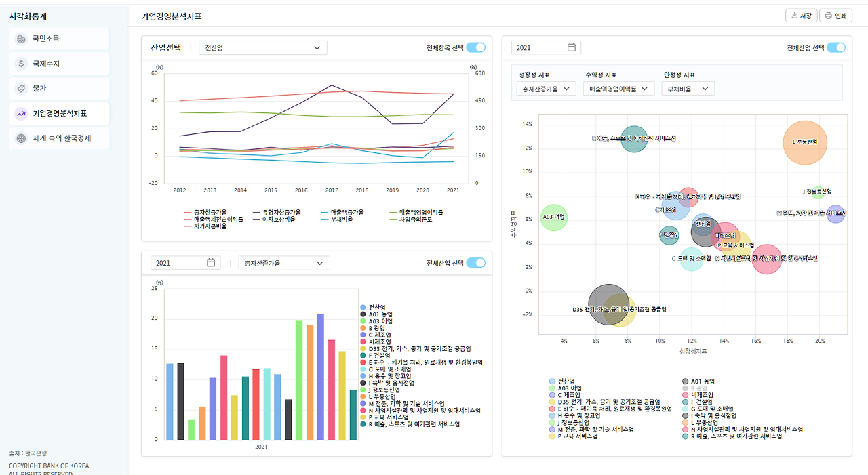Screen dimensions: 868x475
Task: Click P 교육 서비스업 in scatter legend
Action: (x=574, y=436)
